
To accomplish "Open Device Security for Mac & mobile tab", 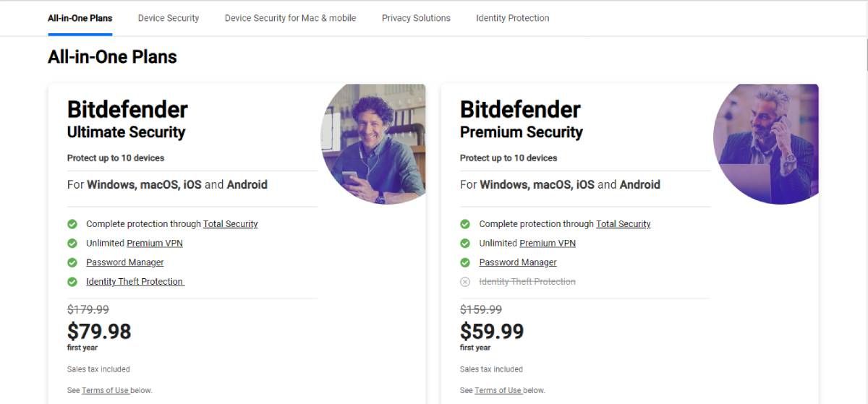I will [290, 18].
